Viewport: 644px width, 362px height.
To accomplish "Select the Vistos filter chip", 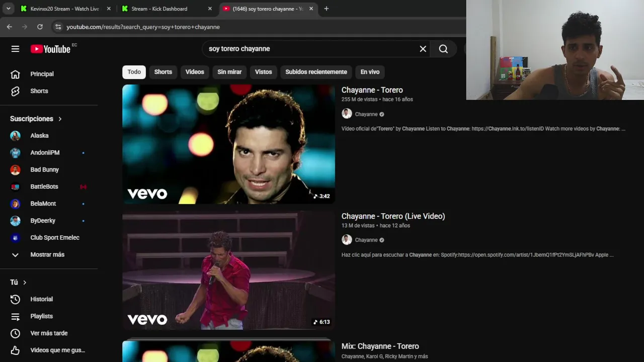I will [x=263, y=72].
